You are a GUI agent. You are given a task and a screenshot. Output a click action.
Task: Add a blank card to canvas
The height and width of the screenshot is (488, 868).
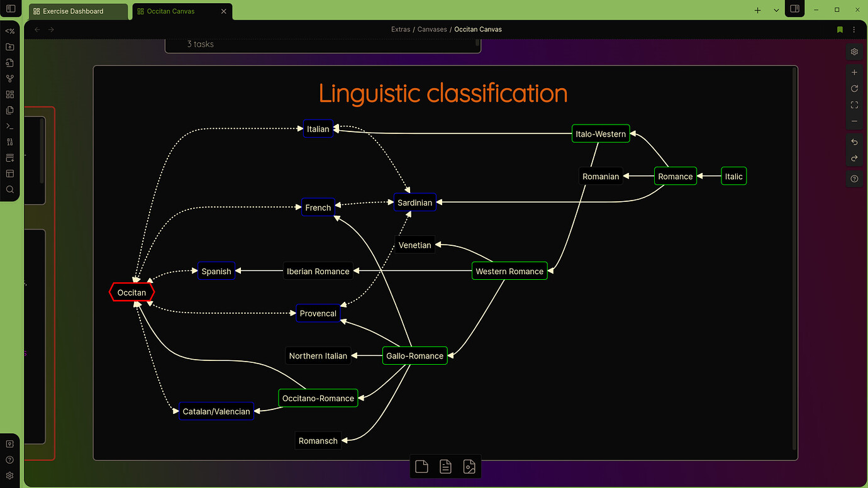click(421, 467)
